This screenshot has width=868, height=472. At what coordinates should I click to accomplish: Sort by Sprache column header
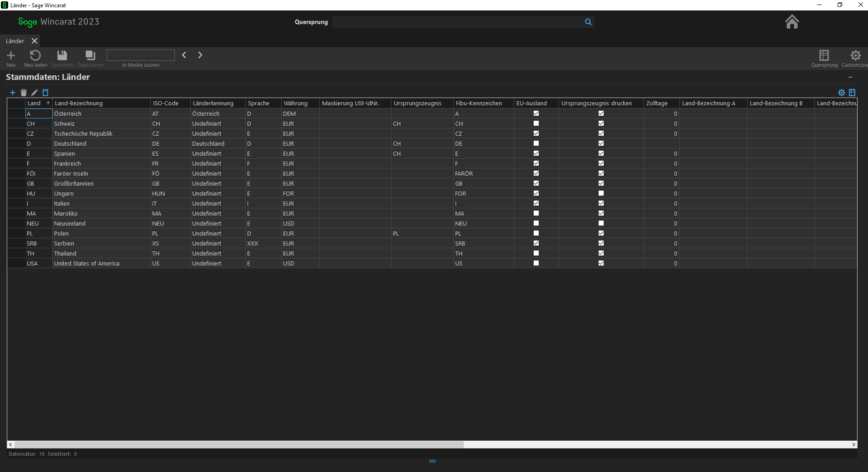tap(263, 103)
